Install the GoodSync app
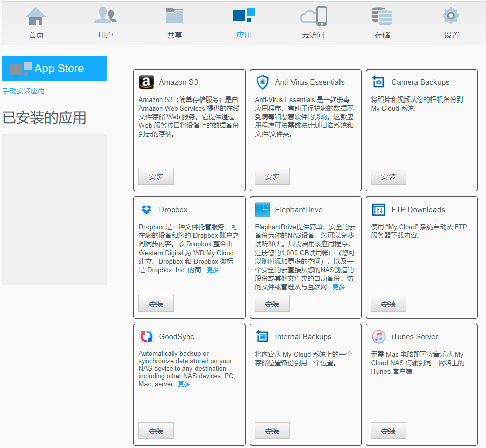The width and height of the screenshot is (486, 448). [156, 431]
